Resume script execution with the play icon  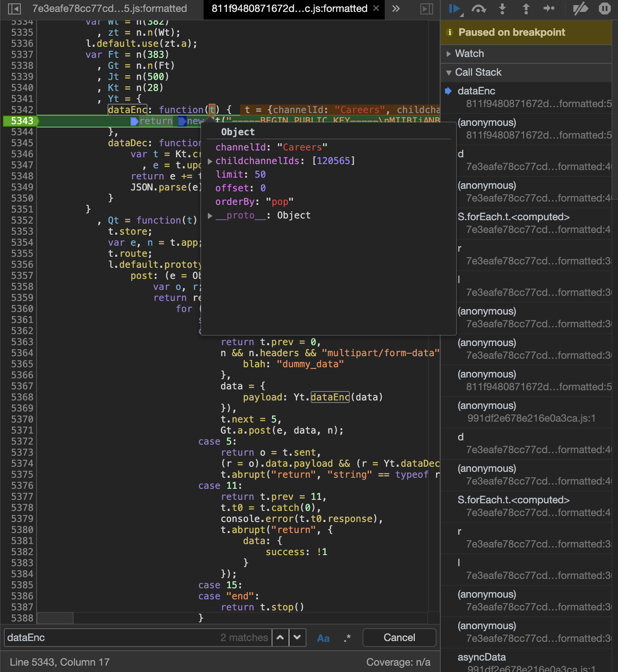click(x=454, y=9)
